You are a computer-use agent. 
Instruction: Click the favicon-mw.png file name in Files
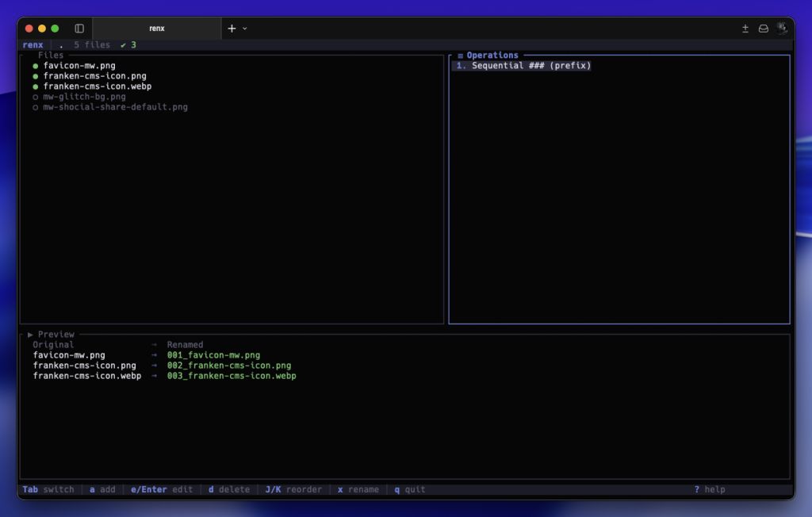(79, 66)
